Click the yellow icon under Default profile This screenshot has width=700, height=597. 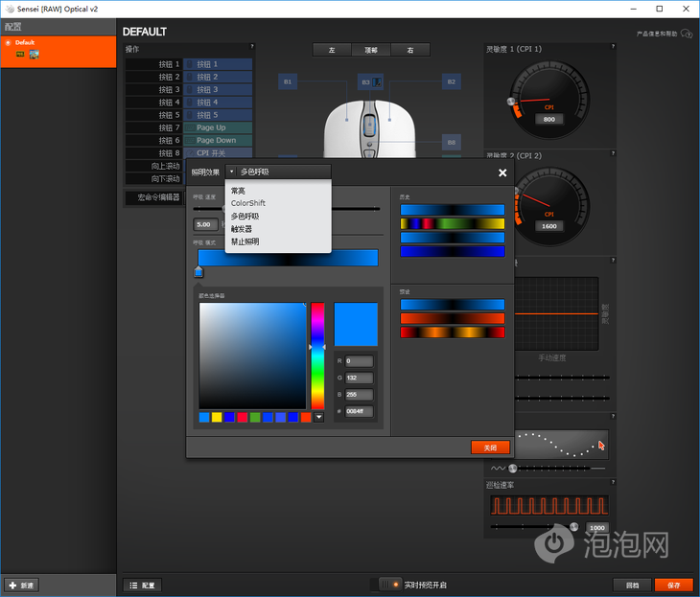tap(20, 54)
